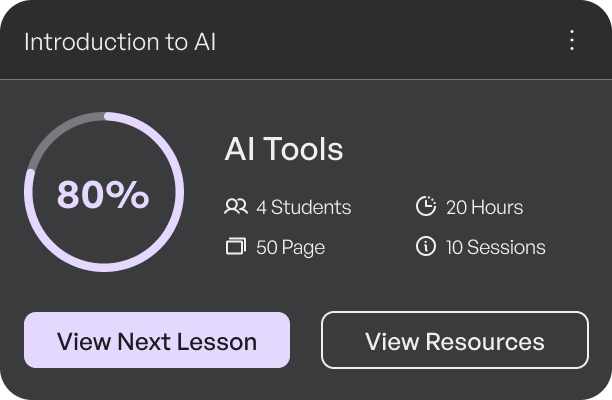Click the 80% progress ring
The width and height of the screenshot is (612, 400).
tap(104, 192)
